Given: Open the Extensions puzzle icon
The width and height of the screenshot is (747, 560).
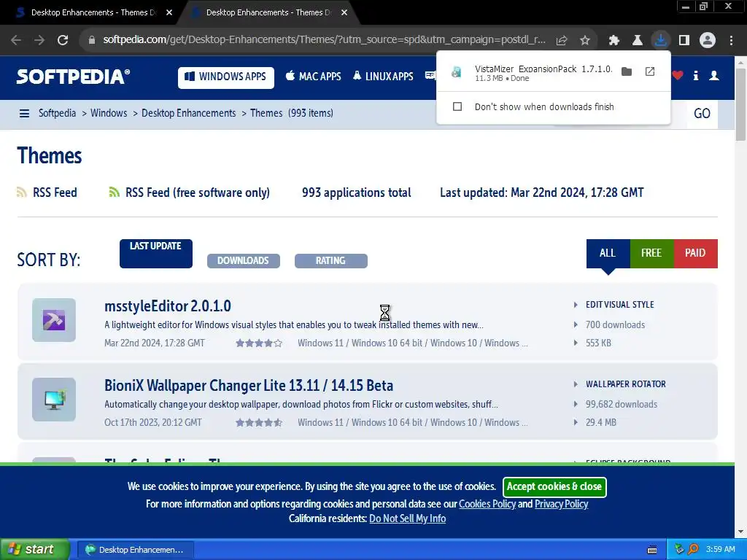Looking at the screenshot, I should click(x=614, y=41).
